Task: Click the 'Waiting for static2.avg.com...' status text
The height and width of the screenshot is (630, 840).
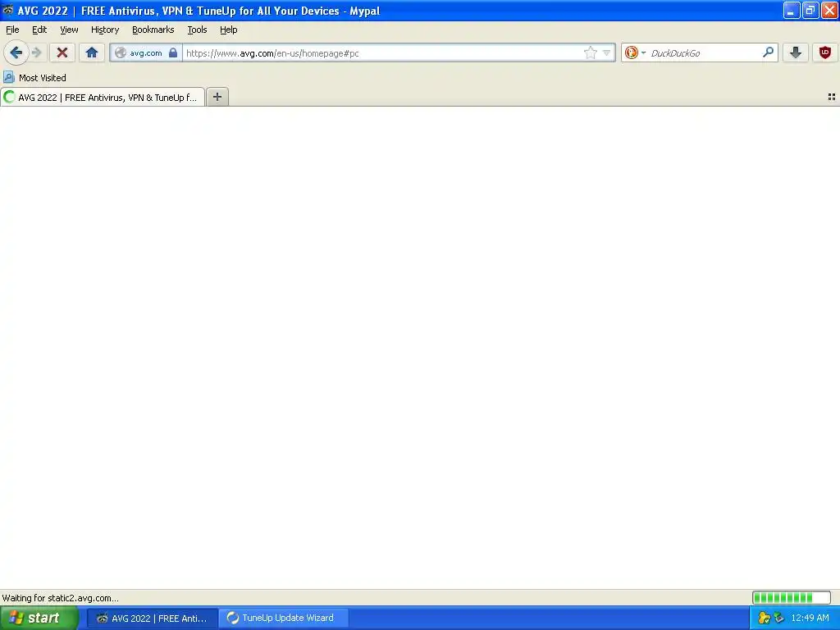Action: (x=61, y=598)
